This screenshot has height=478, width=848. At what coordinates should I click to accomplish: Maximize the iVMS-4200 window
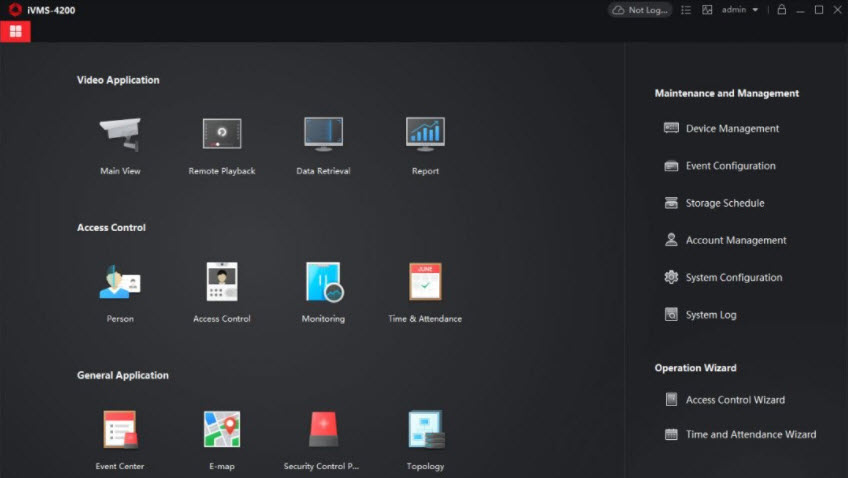coord(819,10)
